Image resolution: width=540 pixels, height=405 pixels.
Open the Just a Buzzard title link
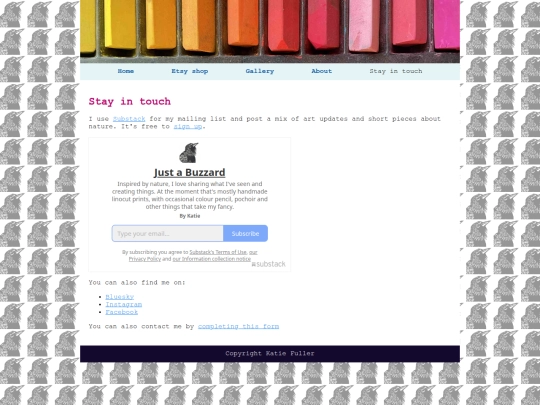point(189,172)
